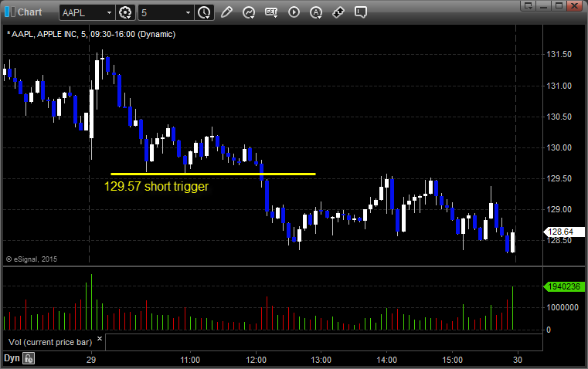588x369 pixels.
Task: Open the studies chart icon menu
Action: click(249, 12)
